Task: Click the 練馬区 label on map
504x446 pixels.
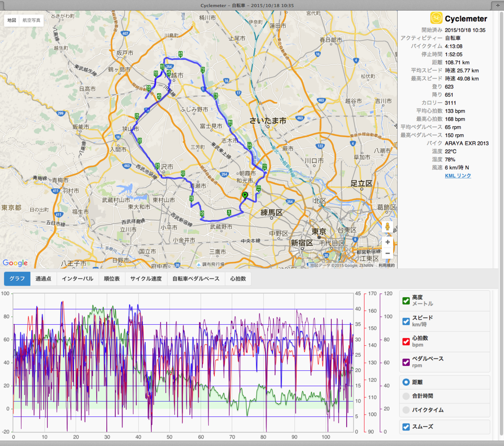Action: (271, 212)
